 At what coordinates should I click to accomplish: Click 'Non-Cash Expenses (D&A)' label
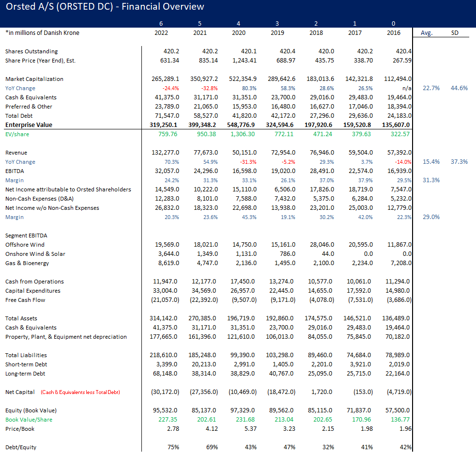(39, 199)
